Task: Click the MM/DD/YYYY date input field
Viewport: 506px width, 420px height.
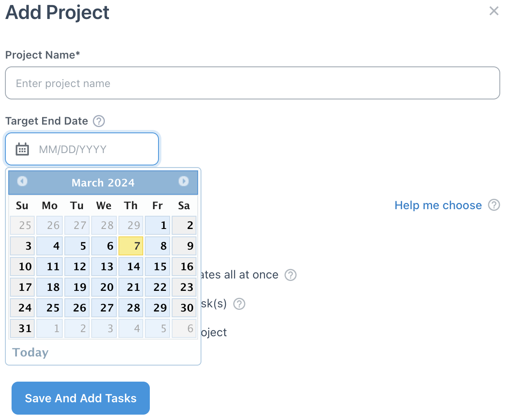Action: 82,149
